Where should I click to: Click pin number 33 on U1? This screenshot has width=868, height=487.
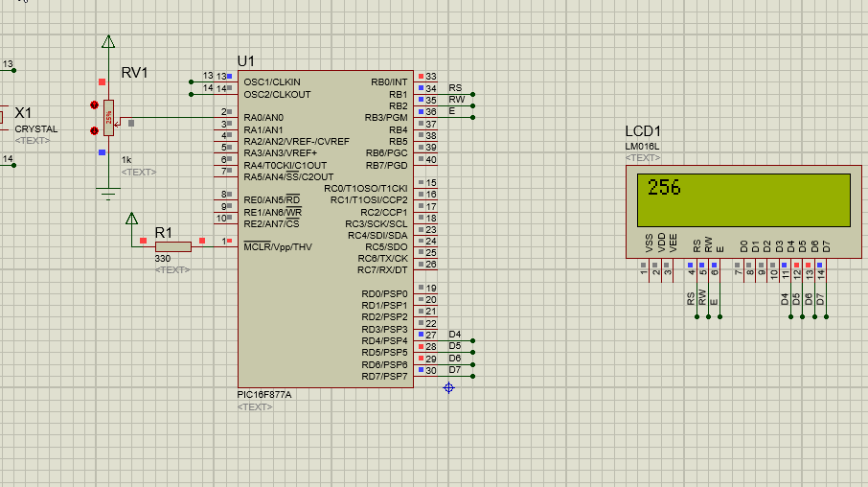pos(431,77)
